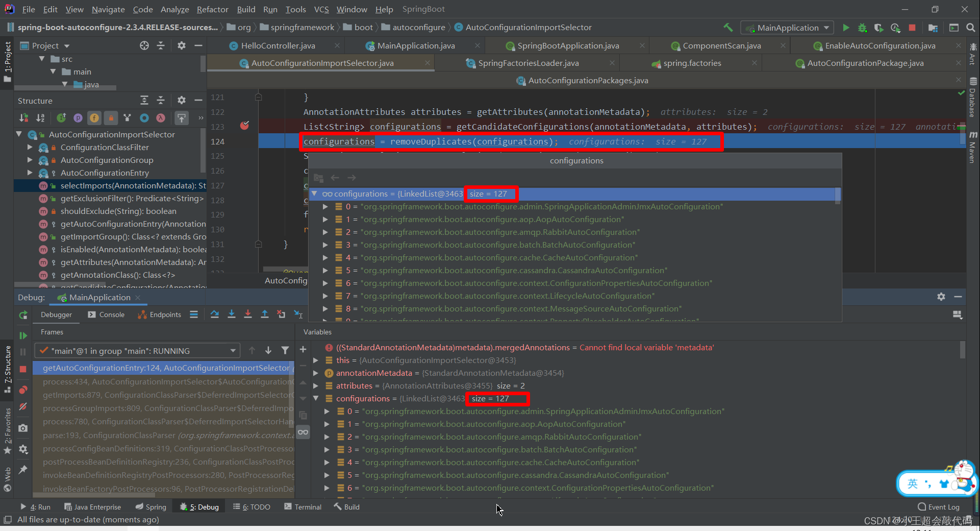980x531 pixels.
Task: Switch to spring.factories editor tab
Action: point(692,63)
